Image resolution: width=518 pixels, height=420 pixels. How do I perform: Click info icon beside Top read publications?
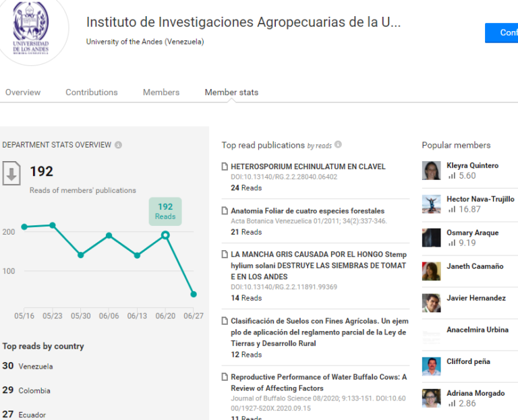coord(338,144)
